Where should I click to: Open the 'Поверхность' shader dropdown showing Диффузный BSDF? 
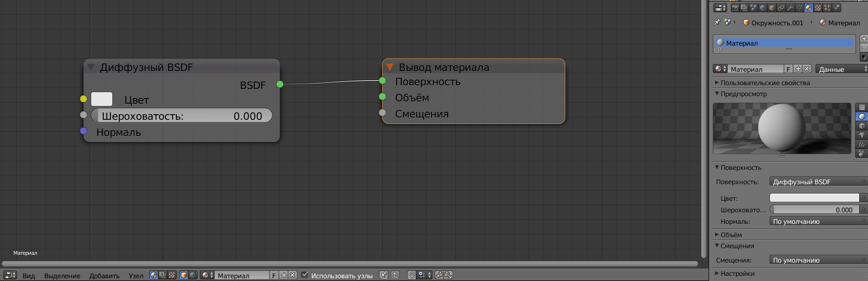[x=817, y=182]
